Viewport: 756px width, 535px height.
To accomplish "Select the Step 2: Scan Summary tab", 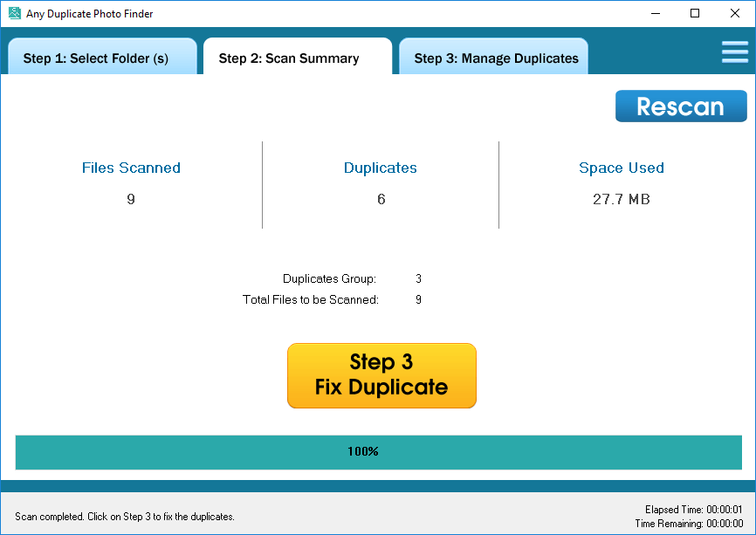I will [298, 57].
